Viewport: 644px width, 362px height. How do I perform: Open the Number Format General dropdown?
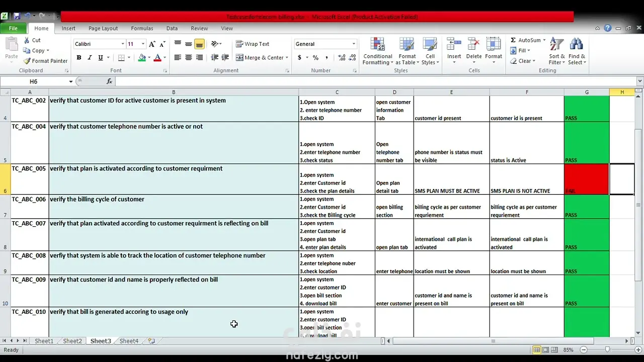click(x=354, y=44)
